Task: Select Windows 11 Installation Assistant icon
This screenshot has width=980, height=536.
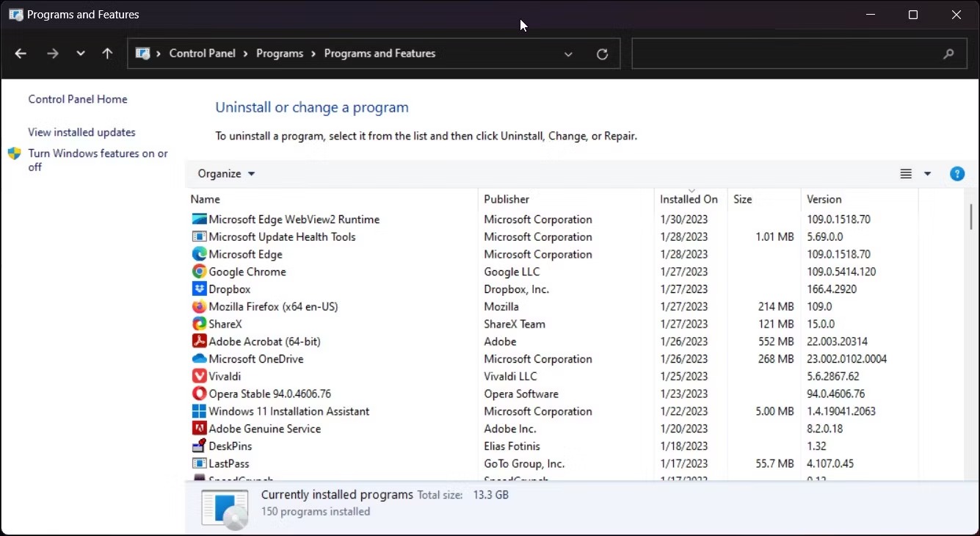Action: pyautogui.click(x=199, y=411)
